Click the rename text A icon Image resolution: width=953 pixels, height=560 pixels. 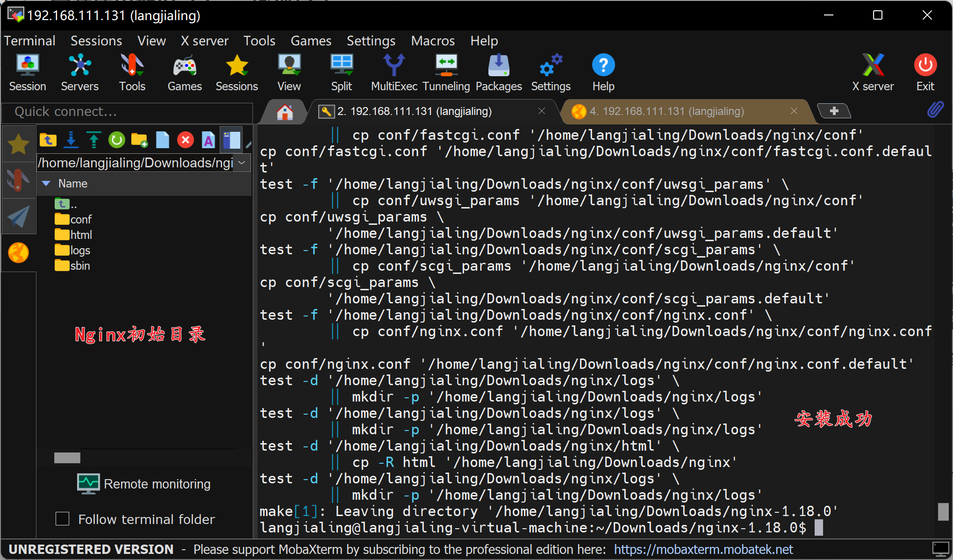(x=208, y=140)
